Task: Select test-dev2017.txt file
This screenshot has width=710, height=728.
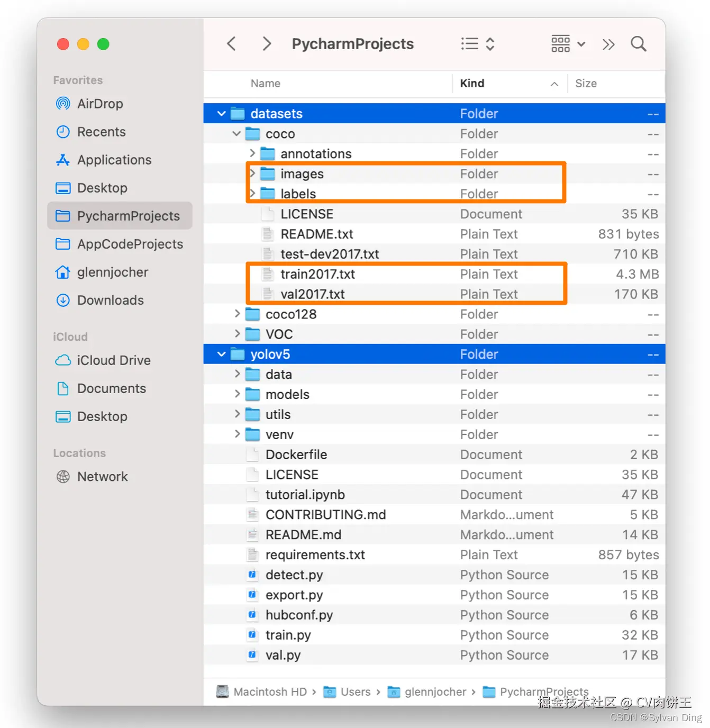Action: tap(434, 254)
